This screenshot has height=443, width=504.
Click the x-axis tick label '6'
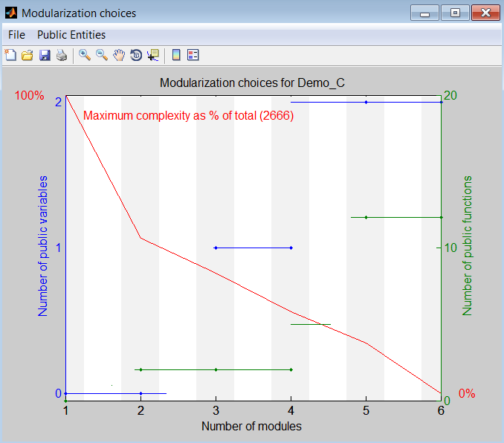point(441,410)
